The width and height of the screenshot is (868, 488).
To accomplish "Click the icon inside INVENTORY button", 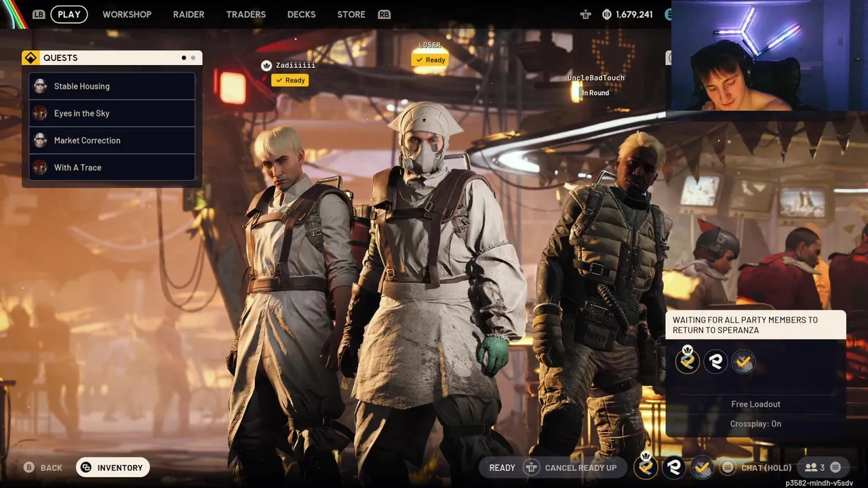I will click(x=86, y=468).
